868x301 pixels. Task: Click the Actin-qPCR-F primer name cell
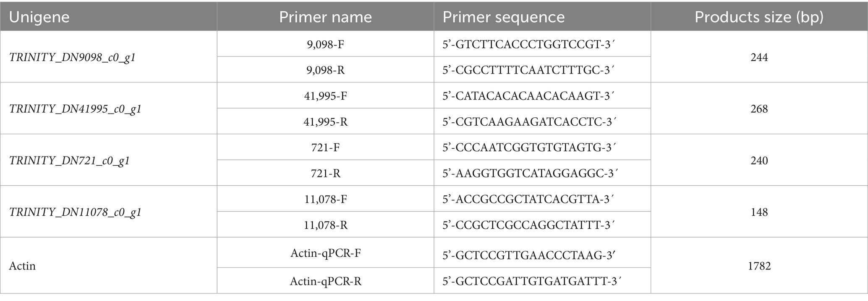(x=325, y=253)
